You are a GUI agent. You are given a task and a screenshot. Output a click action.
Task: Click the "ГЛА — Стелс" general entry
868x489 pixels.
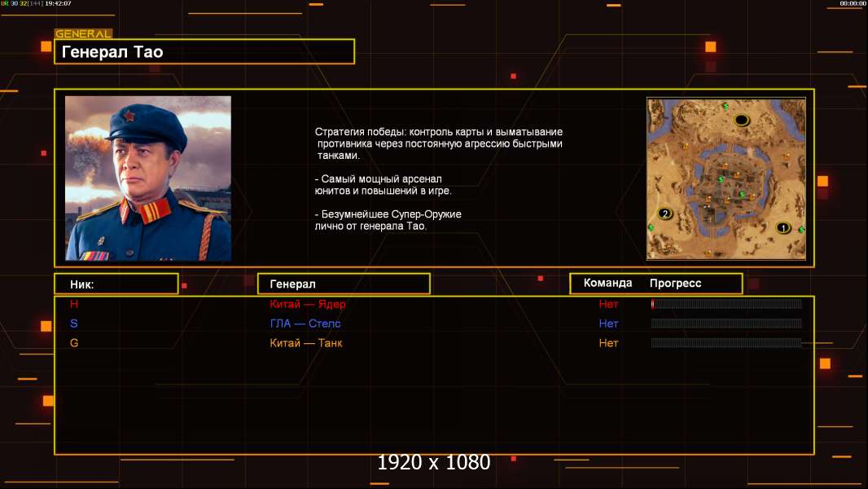point(305,324)
